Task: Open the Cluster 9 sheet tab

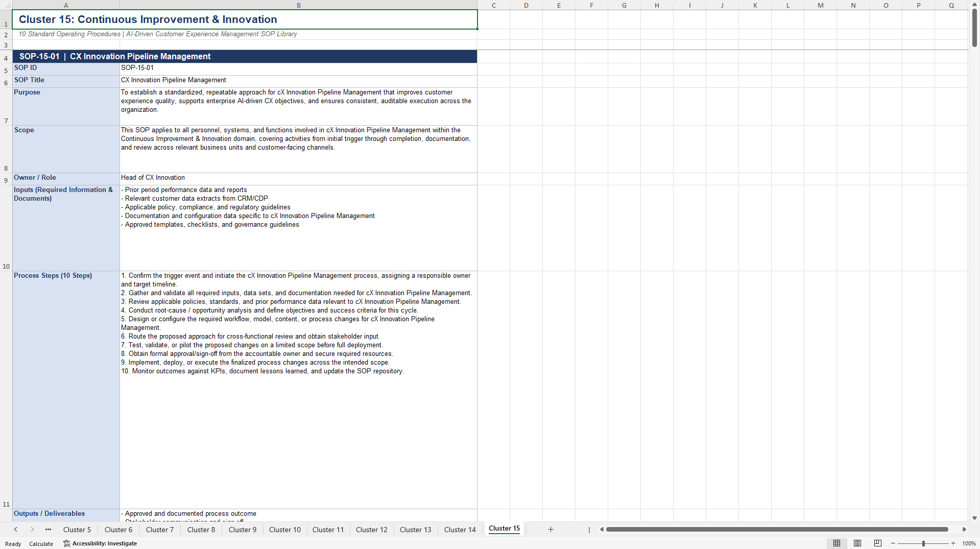Action: click(x=243, y=530)
